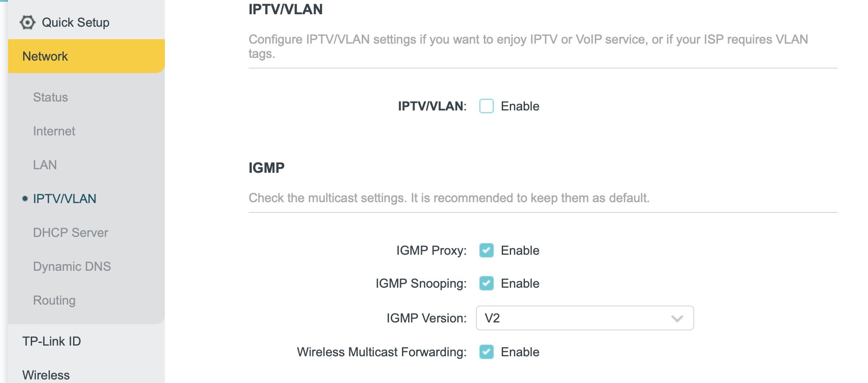Enable the IPTV/VLAN checkbox
Viewport: 868px width, 383px height.
tap(487, 106)
